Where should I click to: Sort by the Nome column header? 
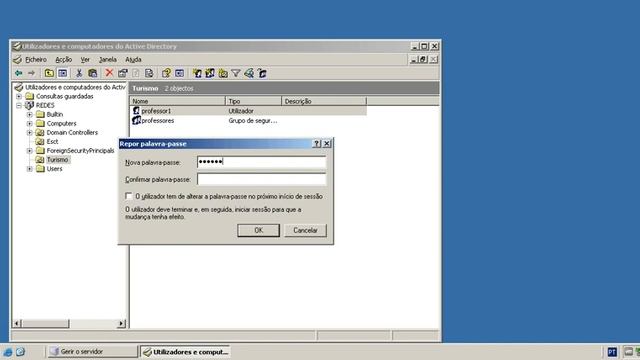(x=178, y=101)
